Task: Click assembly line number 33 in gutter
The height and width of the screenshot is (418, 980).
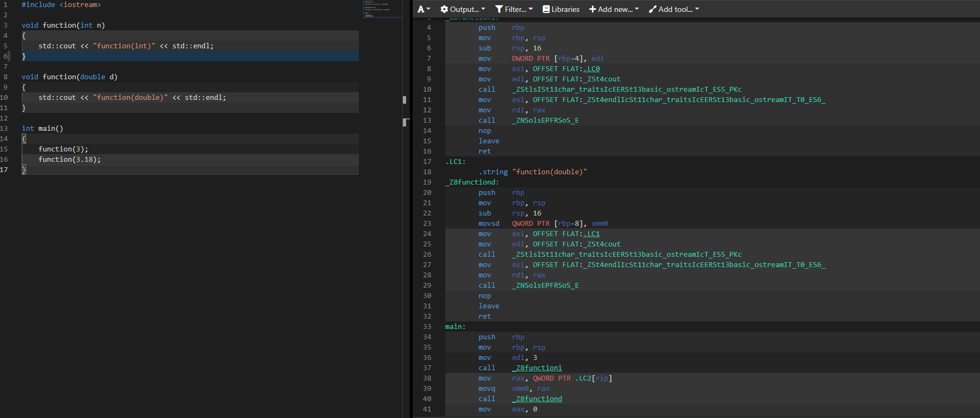Action: pyautogui.click(x=427, y=327)
